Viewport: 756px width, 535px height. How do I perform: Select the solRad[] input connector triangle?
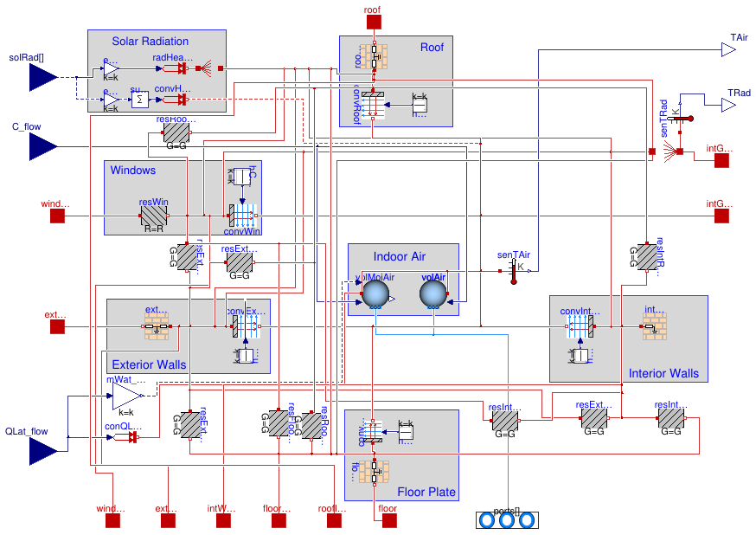pyautogui.click(x=43, y=77)
